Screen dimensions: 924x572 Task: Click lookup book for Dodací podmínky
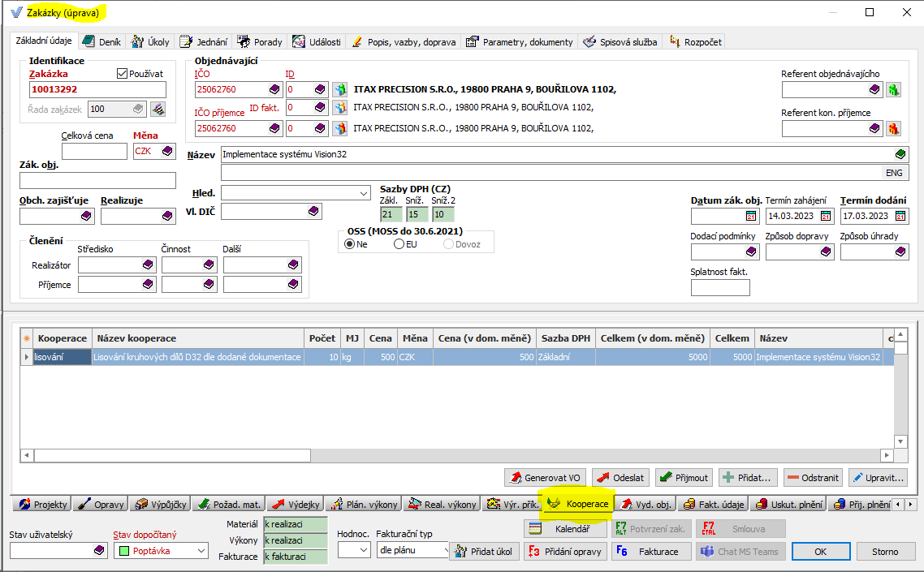tap(751, 252)
